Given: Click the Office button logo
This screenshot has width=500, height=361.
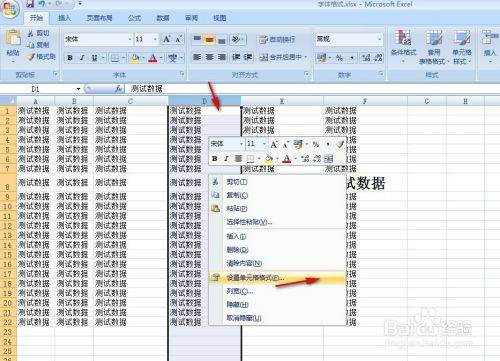Looking at the screenshot, I should pyautogui.click(x=9, y=9).
